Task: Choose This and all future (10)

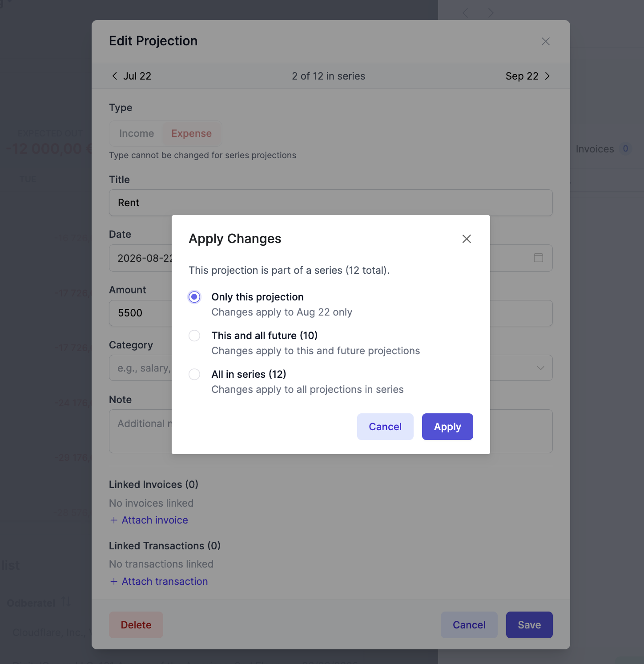Action: pos(194,336)
